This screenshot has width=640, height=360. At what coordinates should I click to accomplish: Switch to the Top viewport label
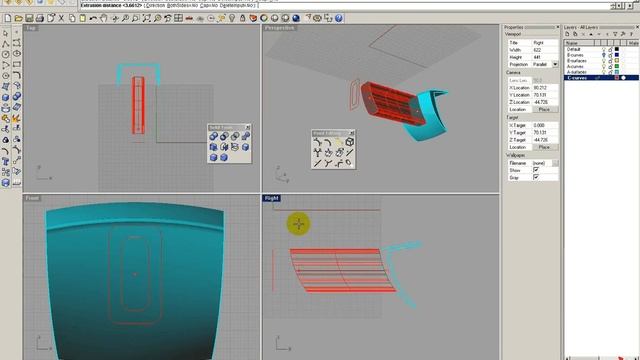(31, 28)
